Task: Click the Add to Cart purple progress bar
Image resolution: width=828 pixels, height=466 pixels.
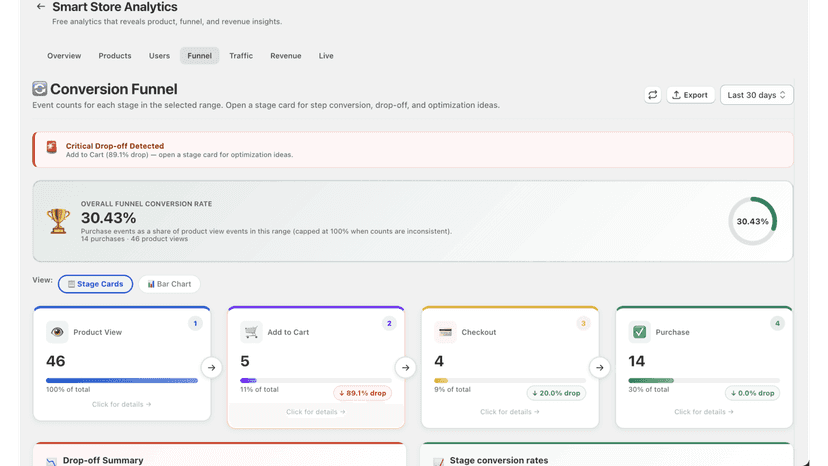Action: (316, 380)
